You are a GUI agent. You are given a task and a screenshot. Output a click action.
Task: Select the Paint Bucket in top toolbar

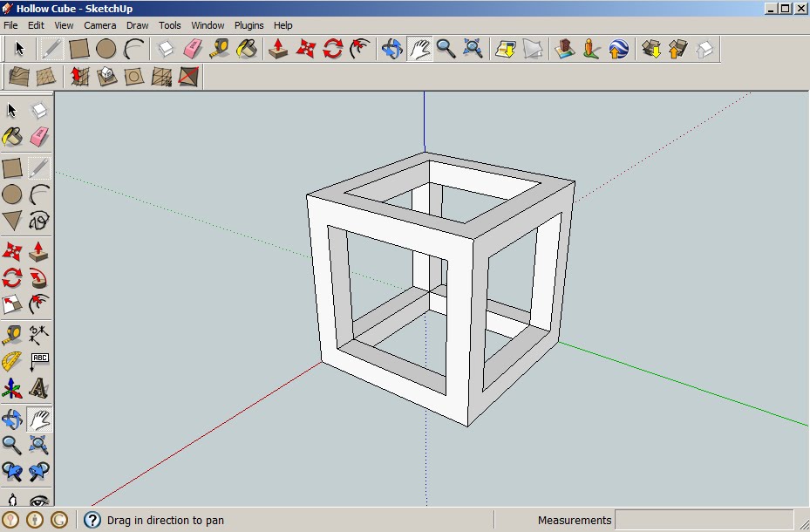[247, 49]
